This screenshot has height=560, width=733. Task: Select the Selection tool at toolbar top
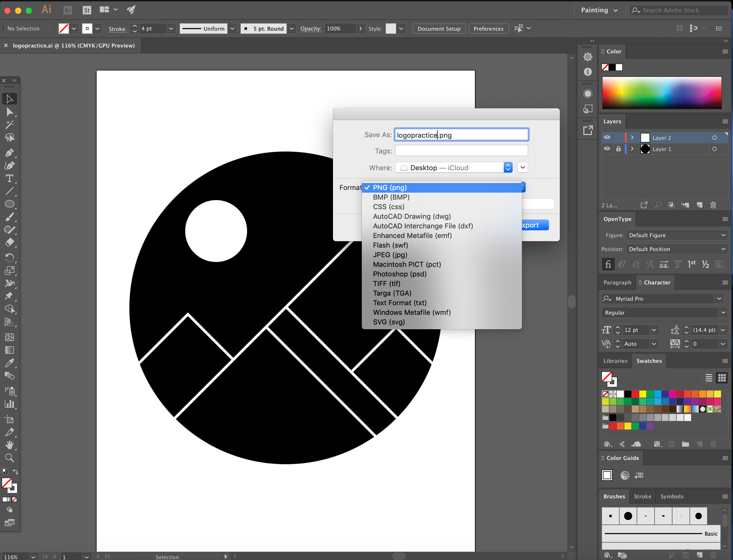tap(10, 99)
